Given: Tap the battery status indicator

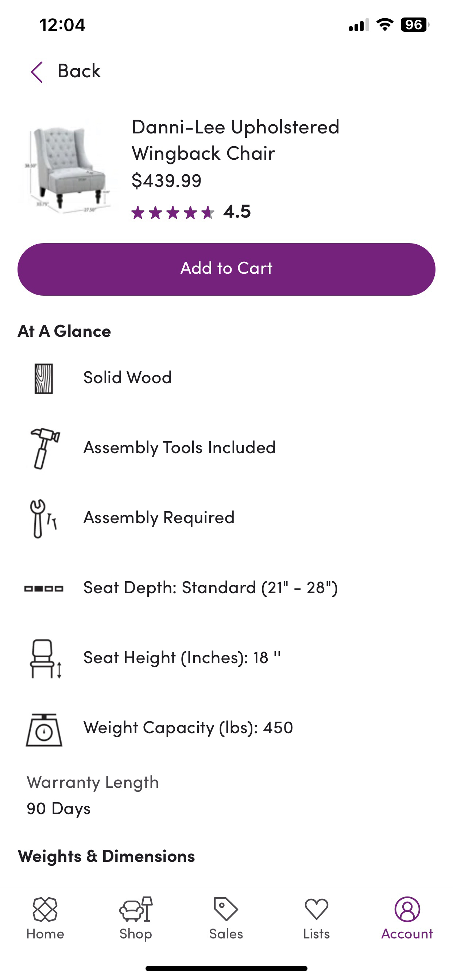Looking at the screenshot, I should [x=415, y=25].
